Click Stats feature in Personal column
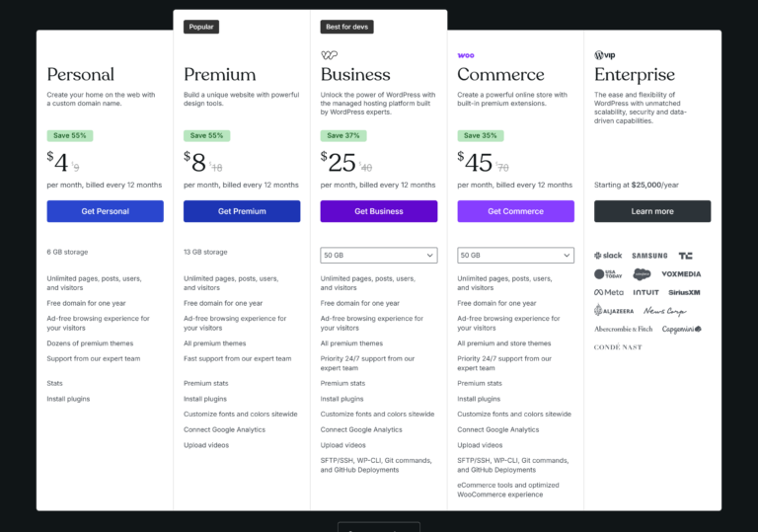The width and height of the screenshot is (758, 532). 54,384
